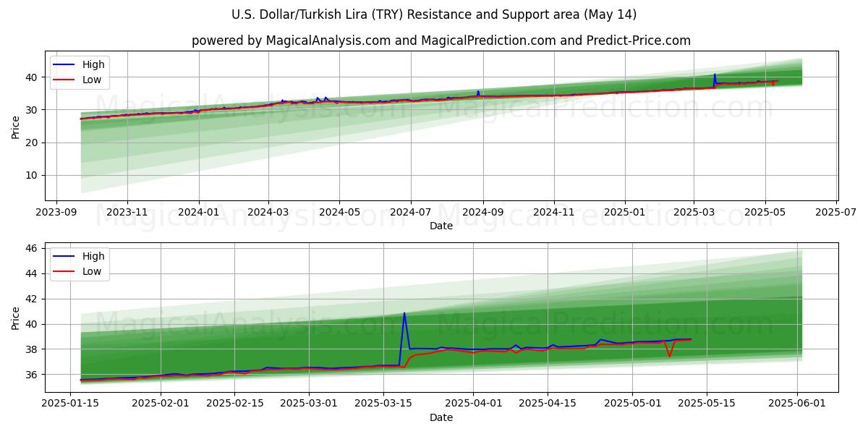Image resolution: width=868 pixels, height=434 pixels.
Task: Click the blue High spike peak in the bottom chart
Action: (x=404, y=313)
